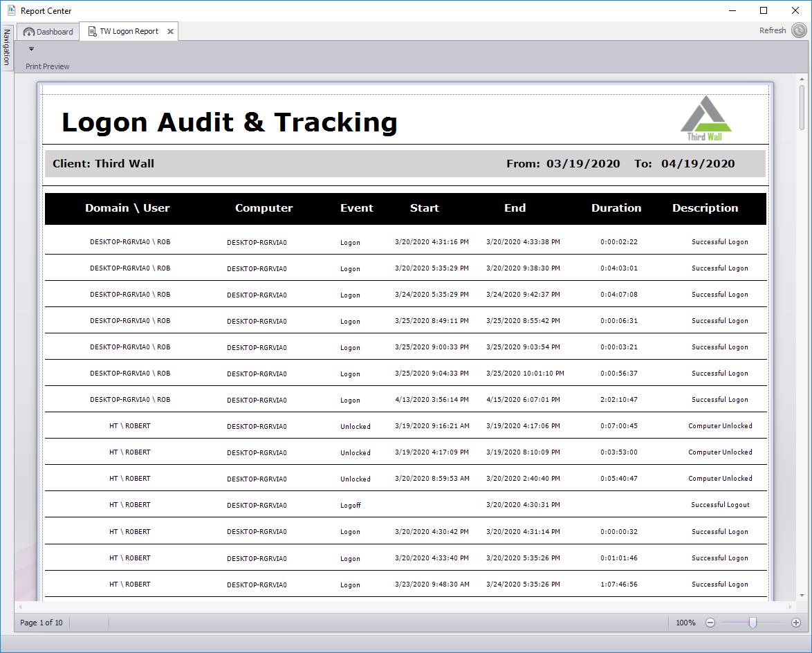Click the horizontal scroll left arrow
This screenshot has width=812, height=653.
(20, 607)
